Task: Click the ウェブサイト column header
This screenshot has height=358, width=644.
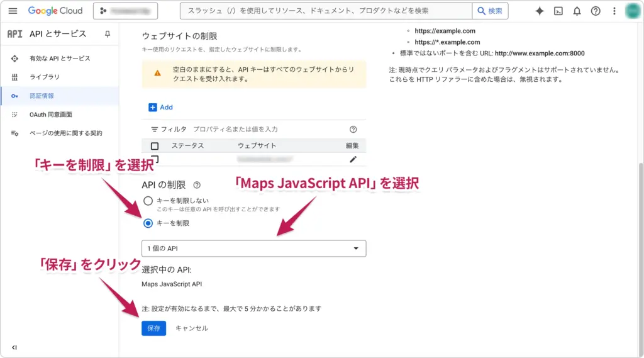Action: pyautogui.click(x=257, y=146)
